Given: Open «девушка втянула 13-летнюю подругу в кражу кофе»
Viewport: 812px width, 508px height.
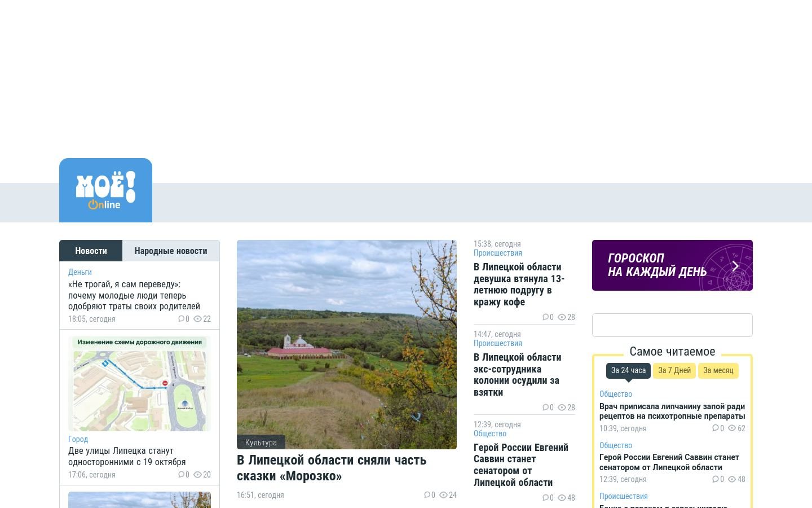Looking at the screenshot, I should (x=519, y=284).
